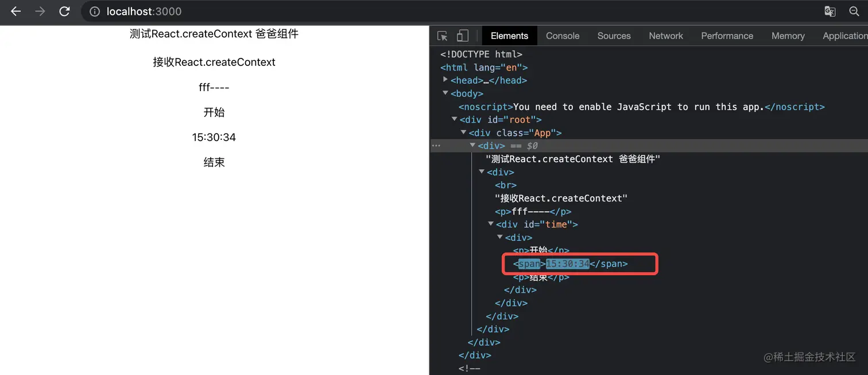
Task: Click the 结束 text on the page
Action: (x=214, y=162)
